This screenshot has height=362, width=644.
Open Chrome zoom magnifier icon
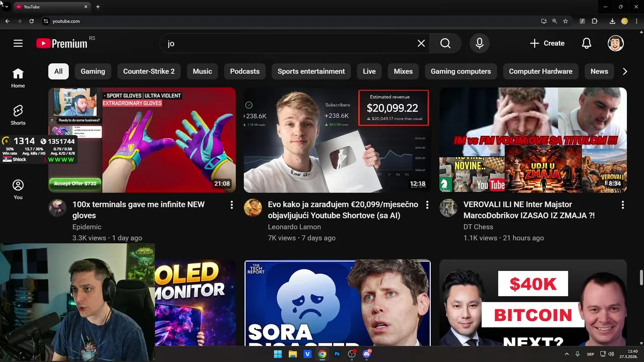[x=554, y=21]
